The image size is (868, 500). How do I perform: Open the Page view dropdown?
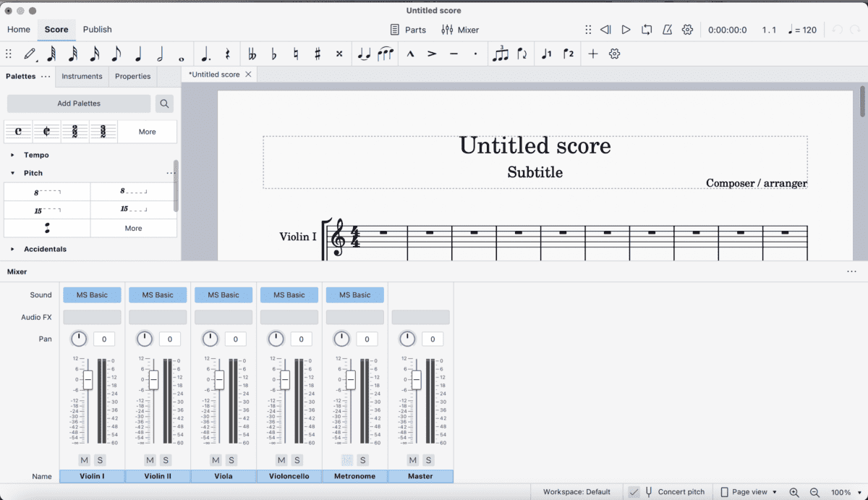(748, 491)
